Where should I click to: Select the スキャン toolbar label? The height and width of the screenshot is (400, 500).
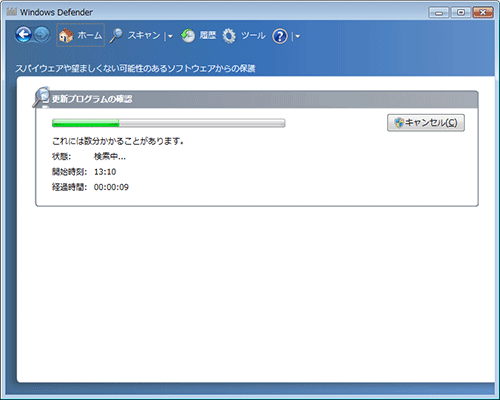pos(144,35)
